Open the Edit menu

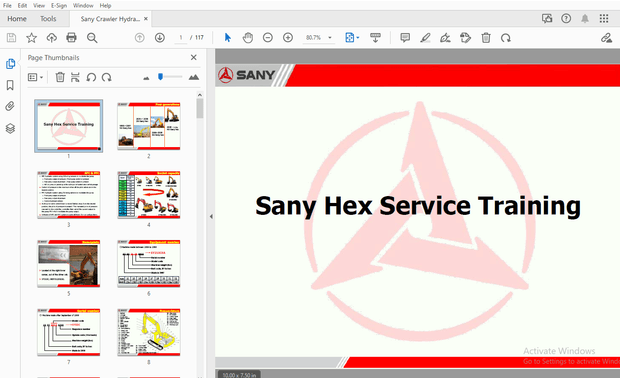pyautogui.click(x=23, y=6)
